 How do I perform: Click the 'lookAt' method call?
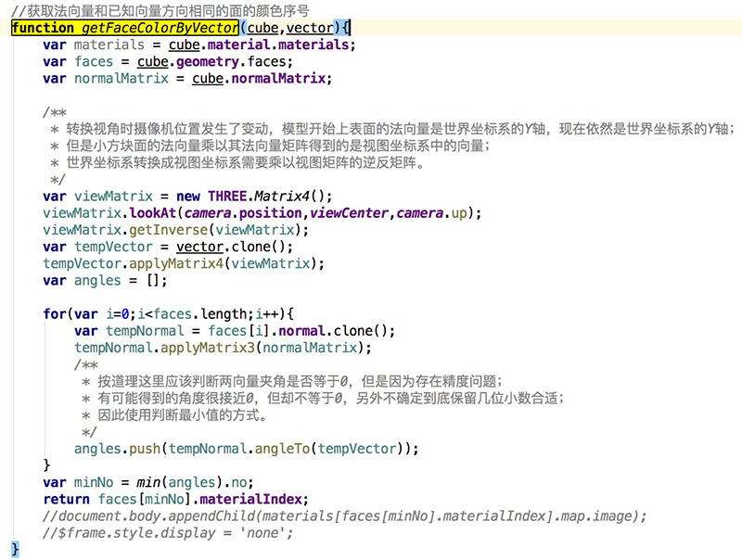click(152, 213)
